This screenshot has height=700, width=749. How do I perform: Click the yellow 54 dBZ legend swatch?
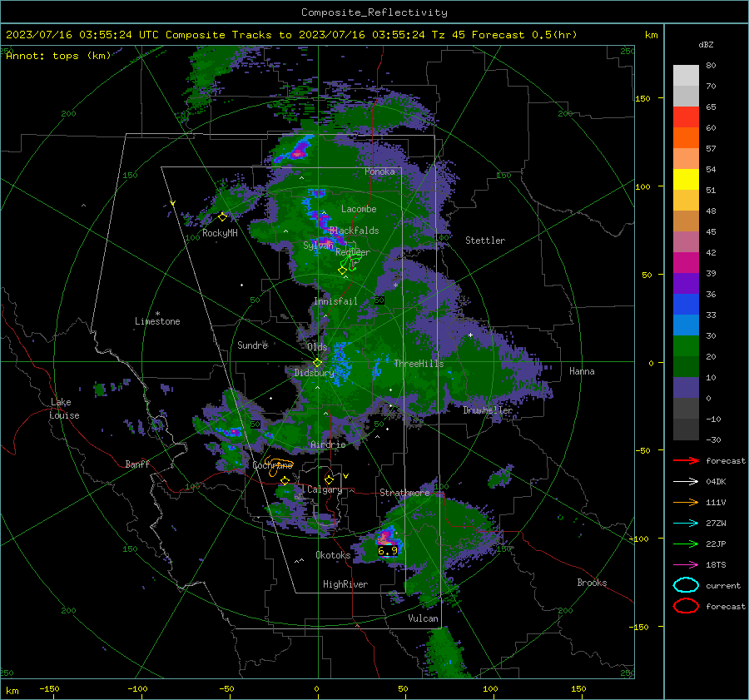point(686,179)
